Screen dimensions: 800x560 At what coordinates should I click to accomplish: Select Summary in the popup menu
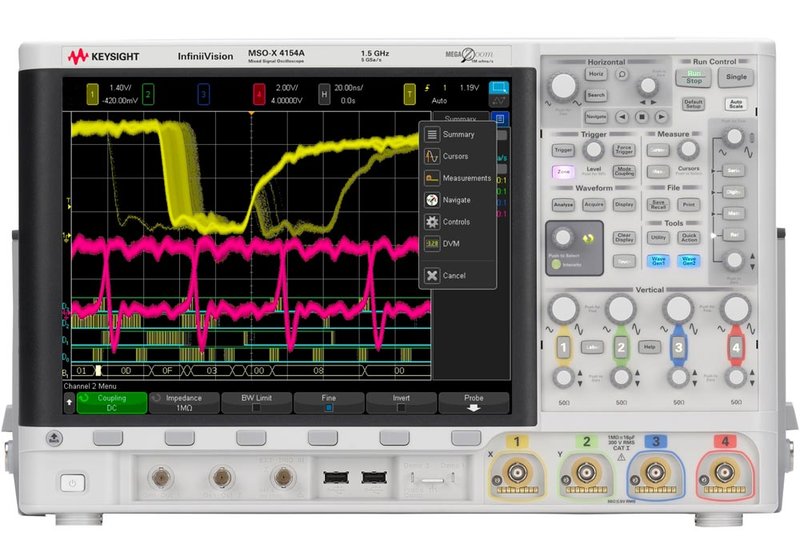(458, 134)
